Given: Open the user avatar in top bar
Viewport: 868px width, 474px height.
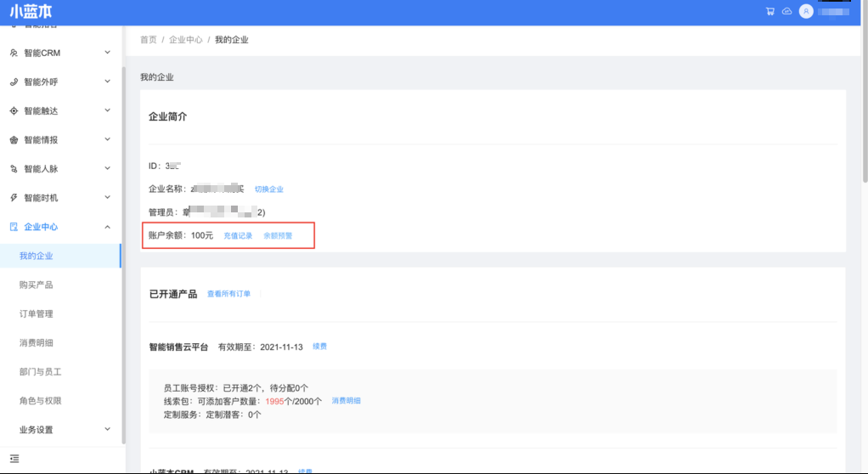Looking at the screenshot, I should pyautogui.click(x=806, y=12).
